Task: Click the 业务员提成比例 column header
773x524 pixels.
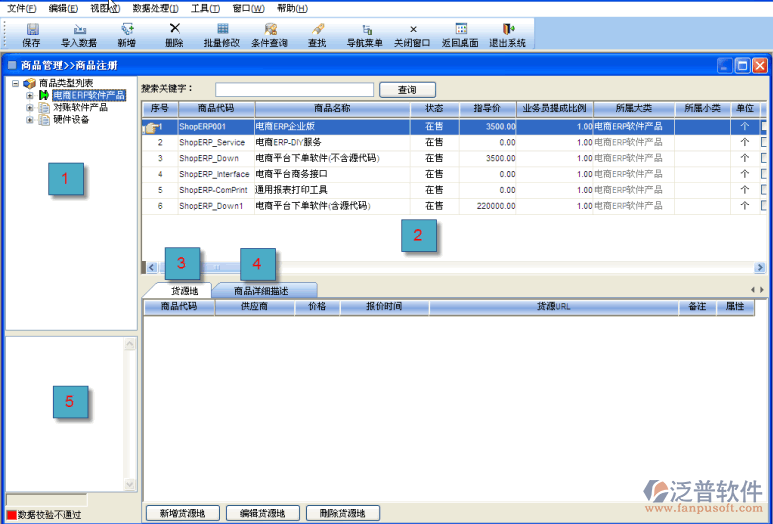Action: pyautogui.click(x=555, y=108)
